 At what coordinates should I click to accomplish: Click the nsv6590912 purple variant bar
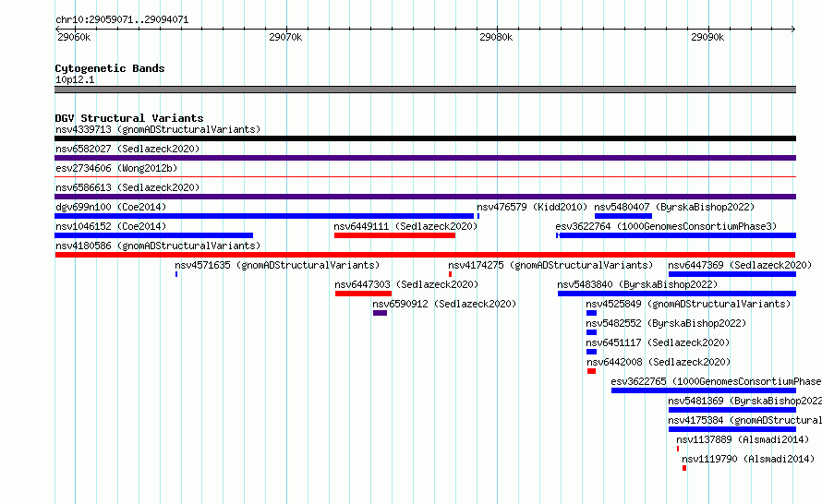381,313
